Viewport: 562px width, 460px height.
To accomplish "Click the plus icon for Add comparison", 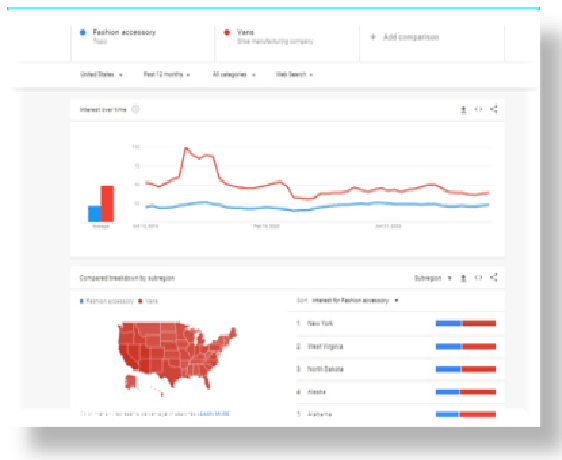I will coord(373,37).
